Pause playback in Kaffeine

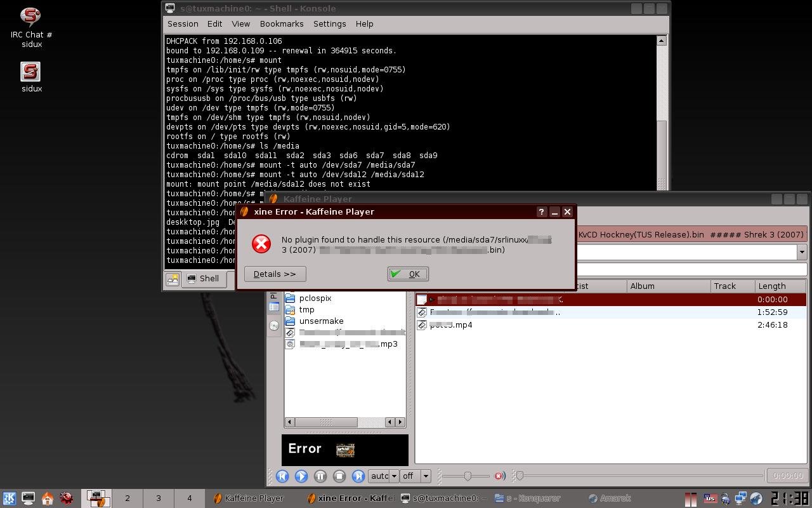[320, 476]
